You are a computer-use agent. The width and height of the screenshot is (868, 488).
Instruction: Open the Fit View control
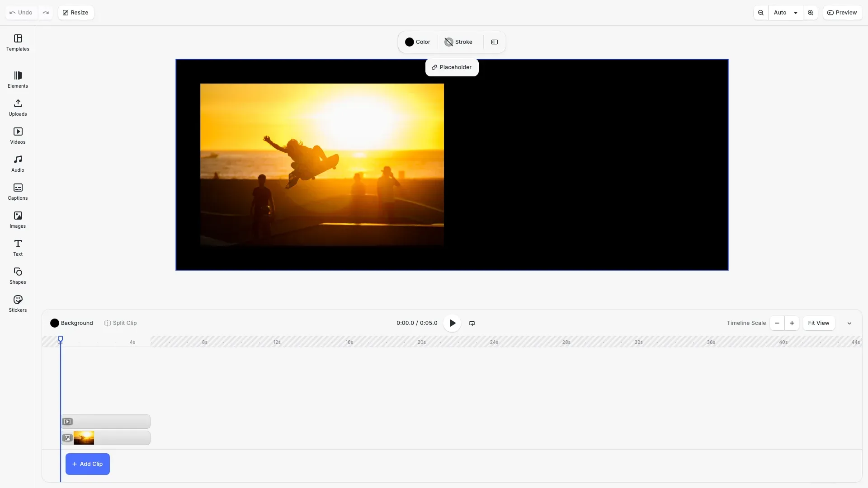[x=818, y=323]
